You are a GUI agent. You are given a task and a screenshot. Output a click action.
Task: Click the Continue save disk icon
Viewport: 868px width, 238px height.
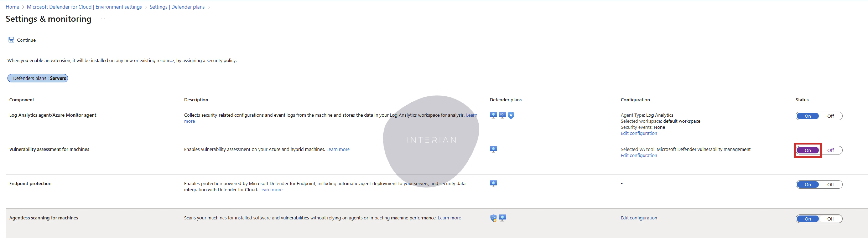tap(11, 40)
